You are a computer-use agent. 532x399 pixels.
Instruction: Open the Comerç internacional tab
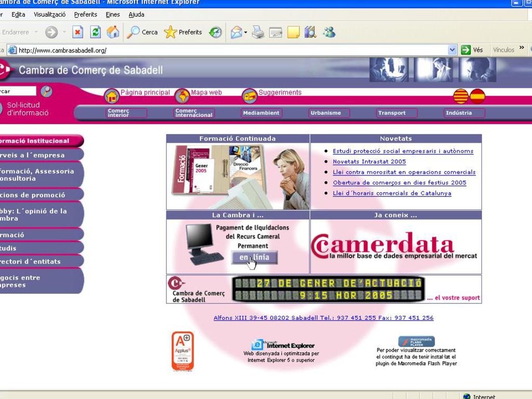click(194, 113)
